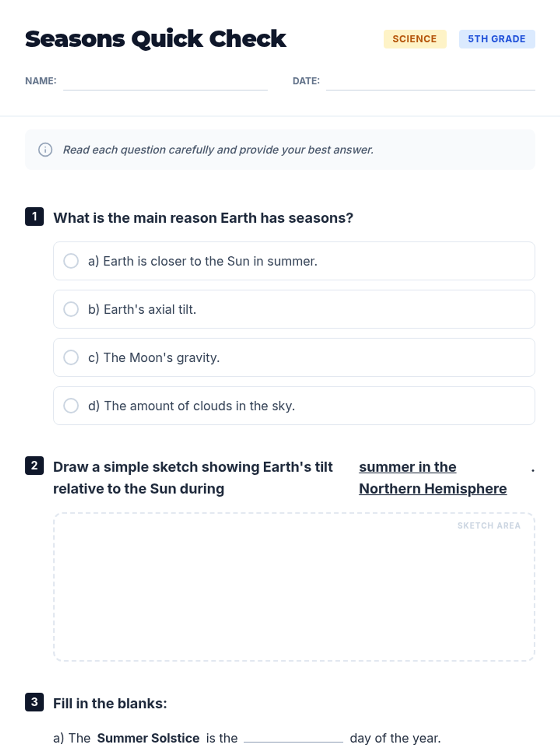Click the question 1 number badge
The width and height of the screenshot is (560, 747).
pyautogui.click(x=35, y=217)
